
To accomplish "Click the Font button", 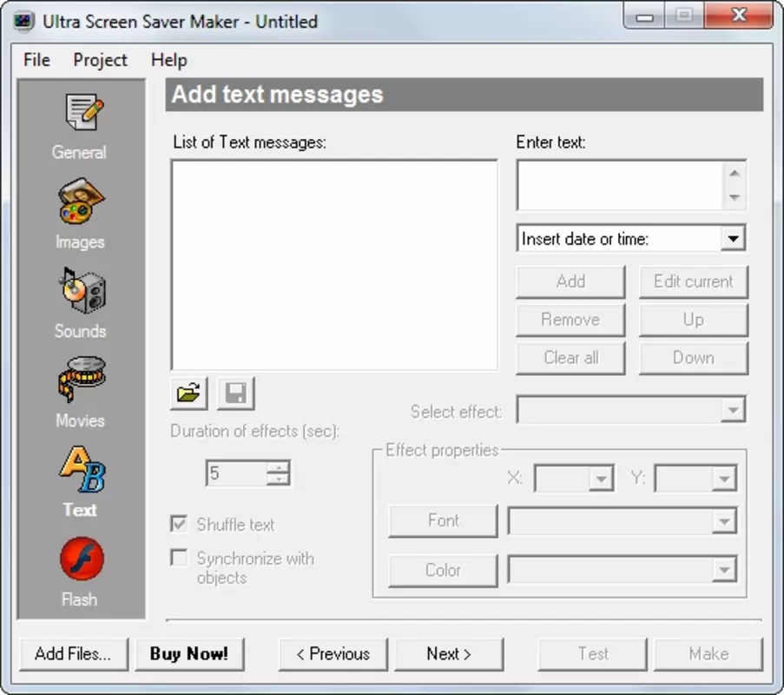I will point(443,521).
